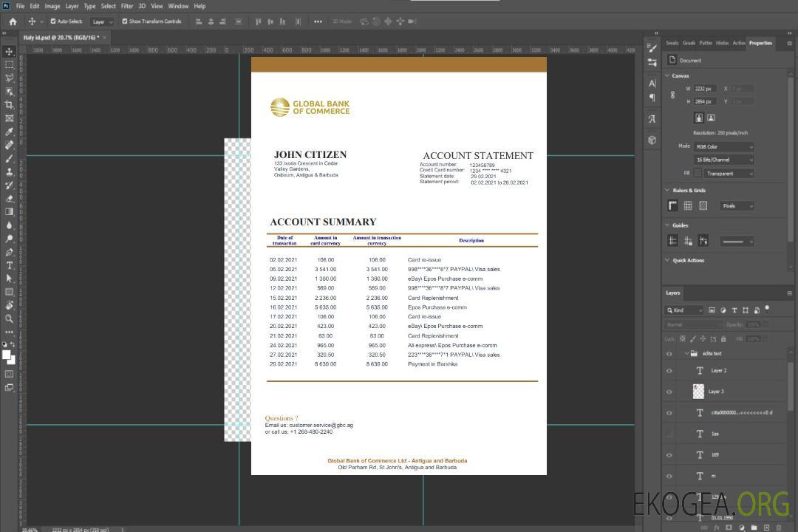Viewport: 798px width, 532px height.
Task: Select the Eyedropper tool
Action: pyautogui.click(x=9, y=132)
